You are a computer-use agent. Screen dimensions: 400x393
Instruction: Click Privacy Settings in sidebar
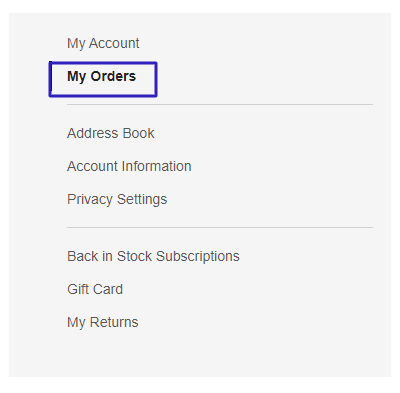117,200
